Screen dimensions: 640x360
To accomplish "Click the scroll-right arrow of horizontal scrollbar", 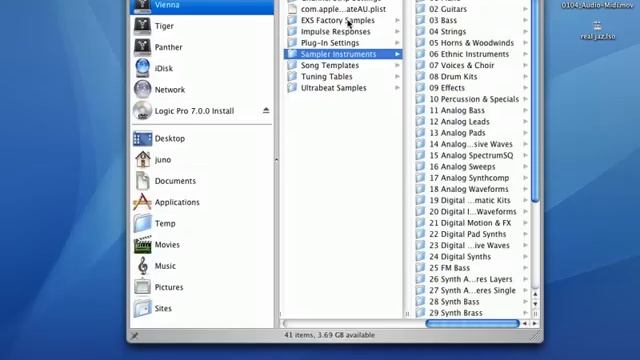I will click(535, 324).
